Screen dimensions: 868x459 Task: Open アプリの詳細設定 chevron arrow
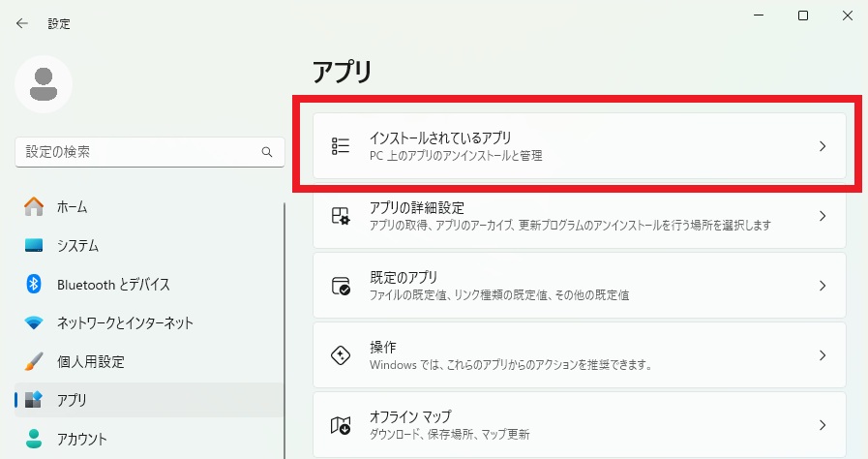823,216
